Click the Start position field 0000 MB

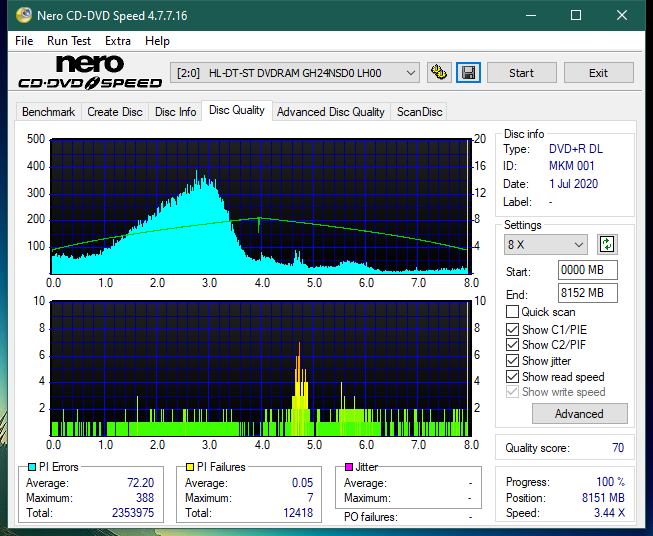(588, 270)
